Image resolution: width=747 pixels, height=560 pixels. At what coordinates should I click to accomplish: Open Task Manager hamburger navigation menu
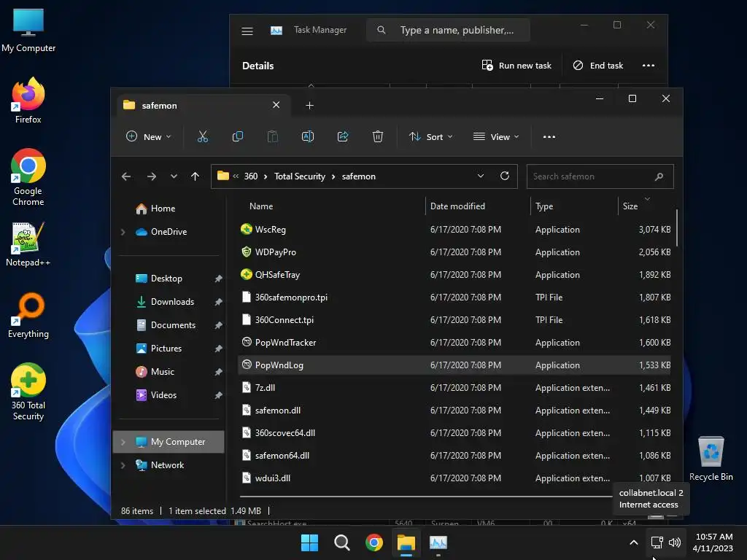pyautogui.click(x=247, y=31)
